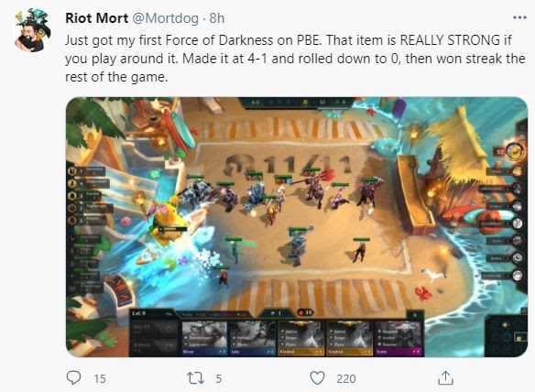
Task: Click the 220 likes count
Action: pyautogui.click(x=346, y=378)
